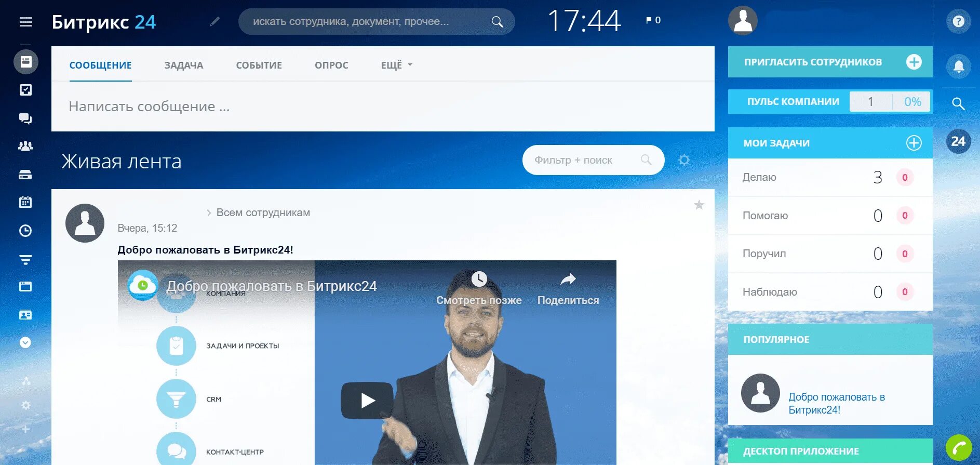This screenshot has width=980, height=465.
Task: Switch to the Задача tab
Action: [184, 65]
